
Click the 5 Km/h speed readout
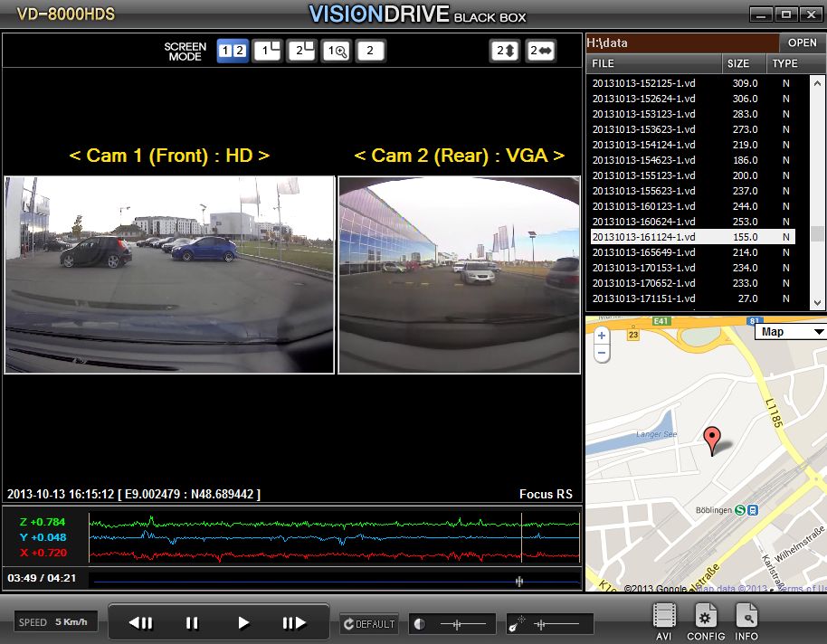[71, 622]
